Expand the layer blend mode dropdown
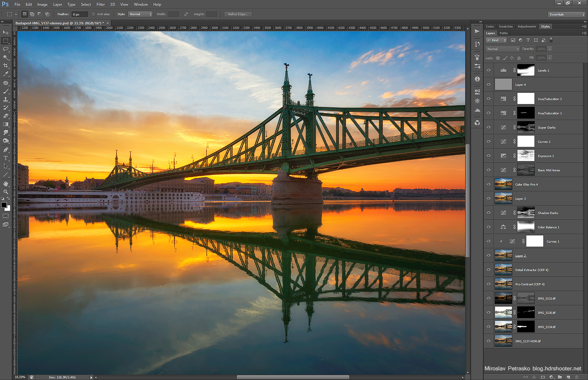The height and width of the screenshot is (380, 588). click(x=503, y=49)
